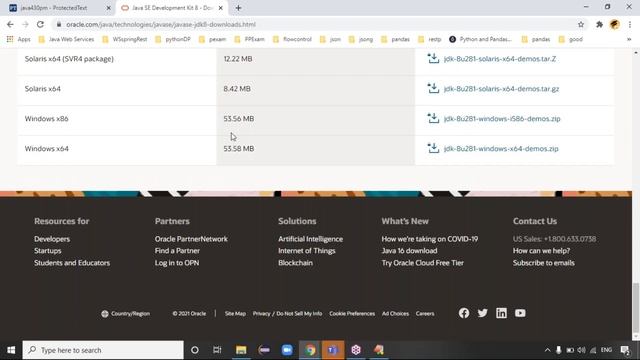Open Task View on the taskbar

pyautogui.click(x=217, y=350)
